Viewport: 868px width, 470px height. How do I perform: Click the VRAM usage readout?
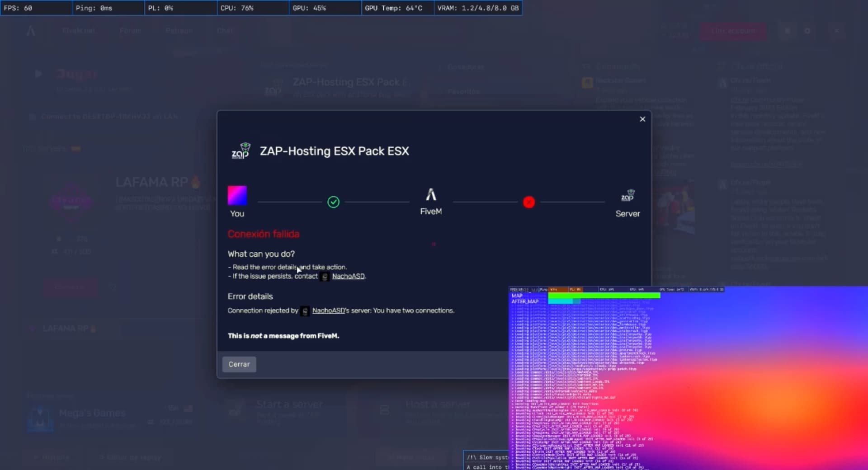point(478,8)
